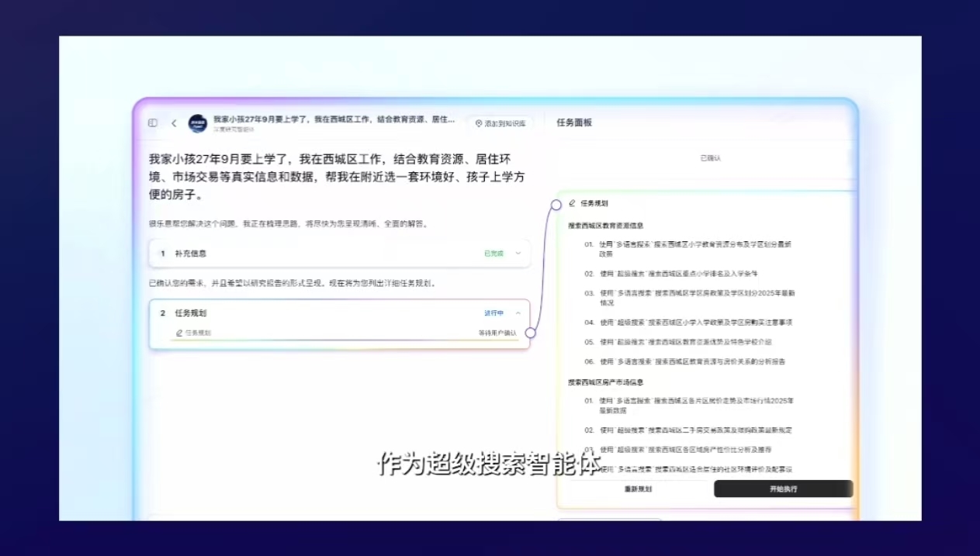Image resolution: width=980 pixels, height=556 pixels.
Task: Select the 已确认 item in task panel
Action: [x=710, y=158]
